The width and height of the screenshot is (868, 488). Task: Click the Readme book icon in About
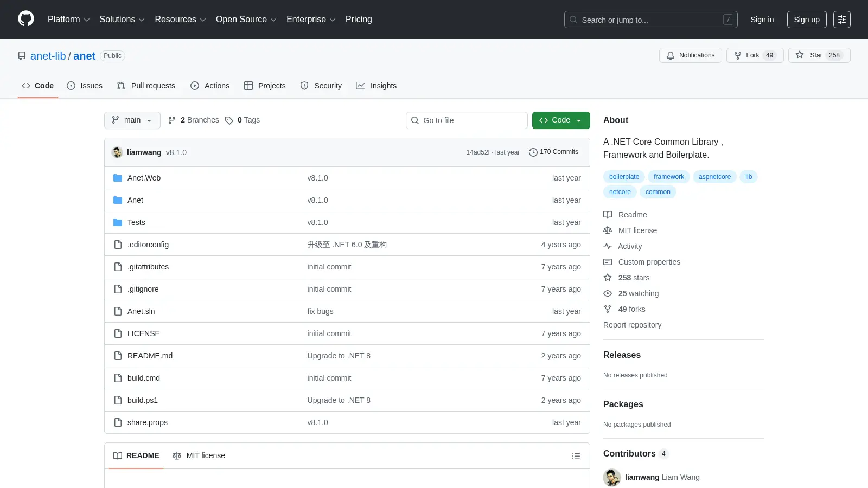click(x=608, y=215)
